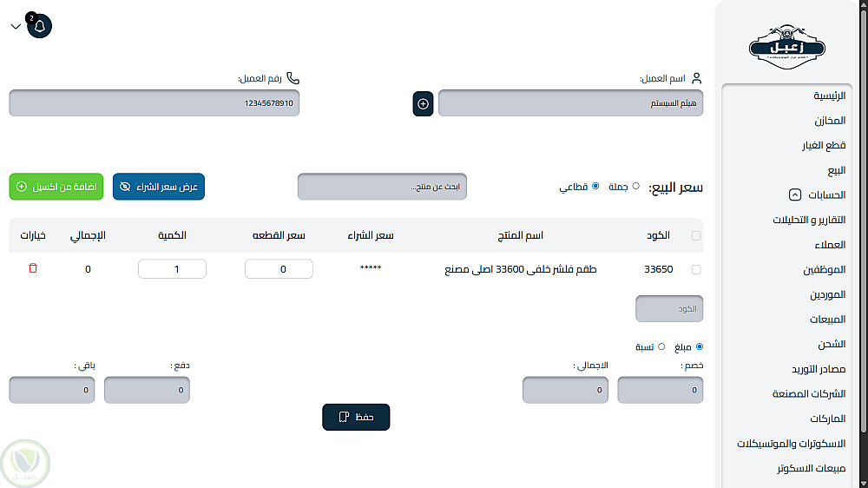Click the notification bell icon
Viewport: 868px width, 488px height.
40,26
